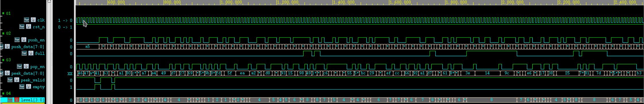644x104 pixels.
Task: Click the '7d' segment in peek_data waveform
Action: click(599, 73)
